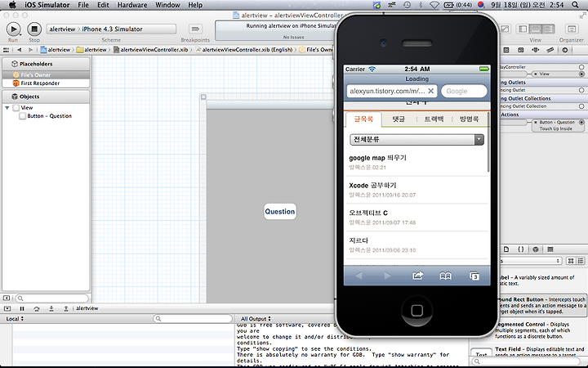
Task: Collapse the View disclosure triangle in Objects
Action: pos(7,108)
